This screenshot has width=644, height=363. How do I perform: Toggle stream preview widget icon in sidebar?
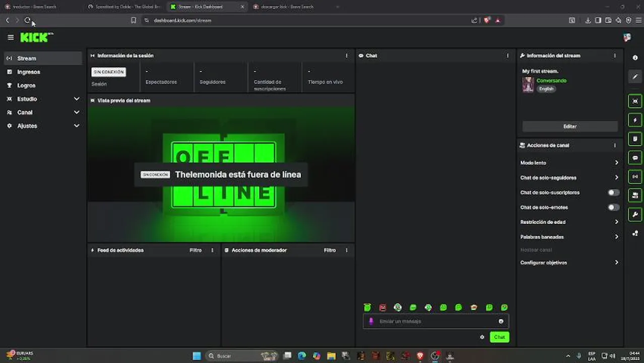click(x=635, y=101)
